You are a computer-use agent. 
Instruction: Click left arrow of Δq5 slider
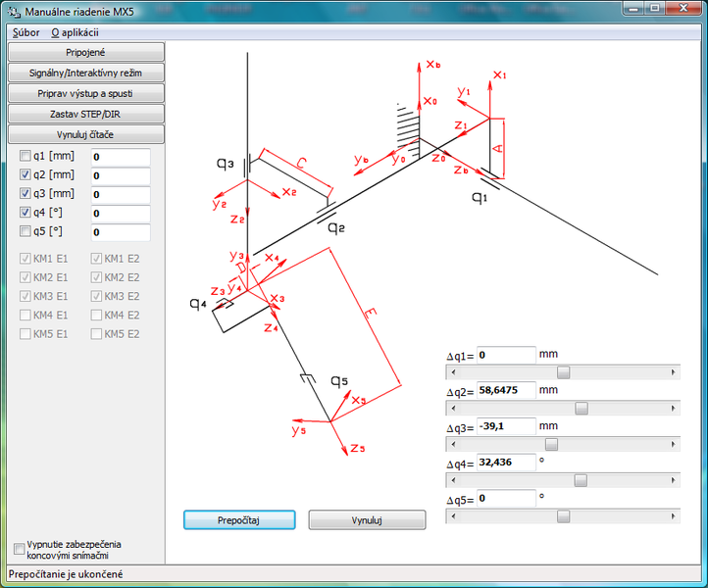pyautogui.click(x=451, y=516)
